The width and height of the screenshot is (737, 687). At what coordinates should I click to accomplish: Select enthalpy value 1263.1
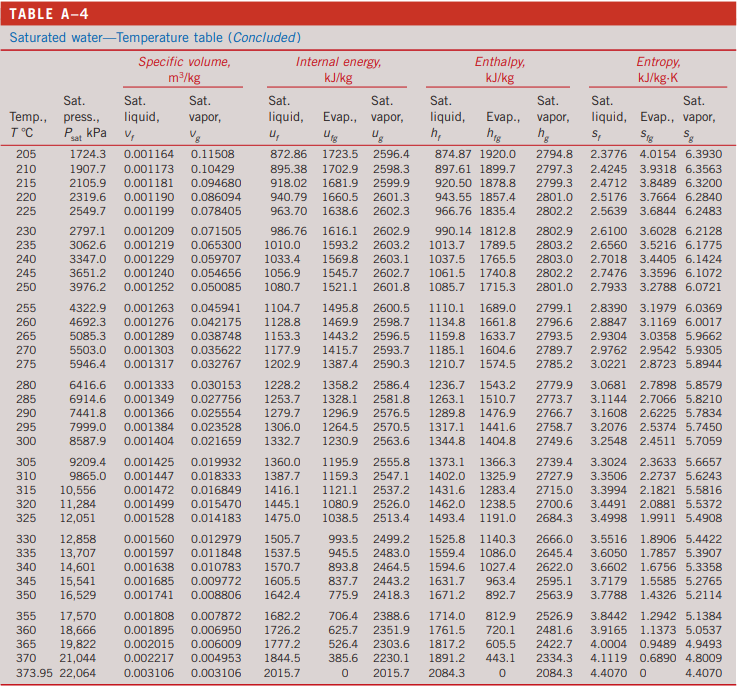(447, 399)
